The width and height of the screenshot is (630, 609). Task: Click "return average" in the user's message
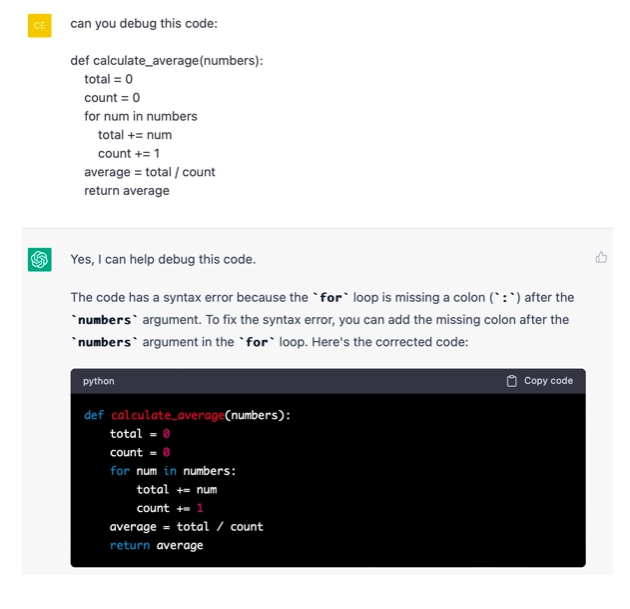point(126,190)
